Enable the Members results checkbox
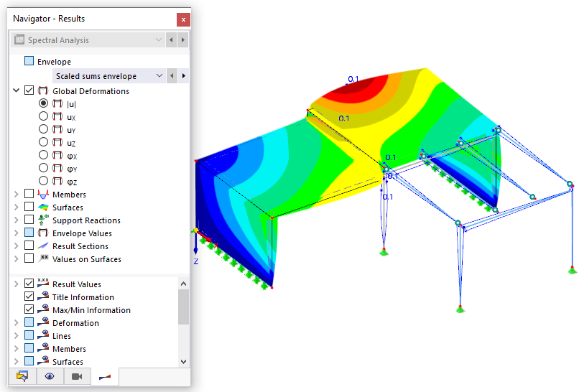 29,194
